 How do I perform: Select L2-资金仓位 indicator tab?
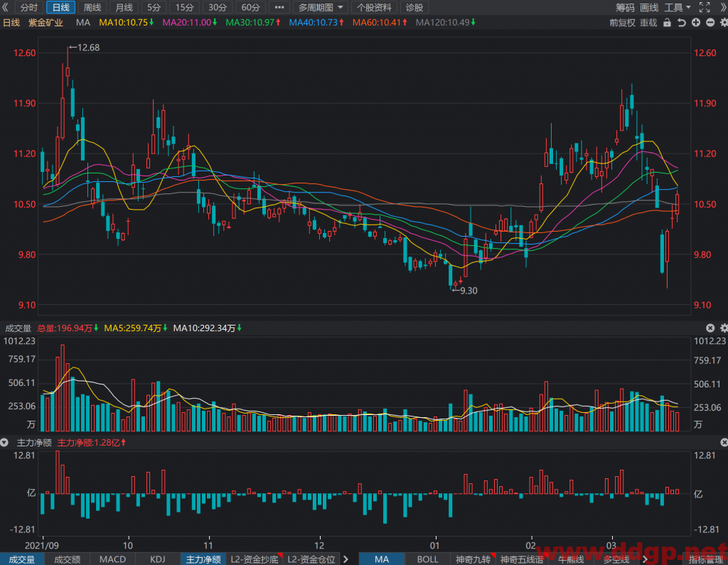[311, 559]
